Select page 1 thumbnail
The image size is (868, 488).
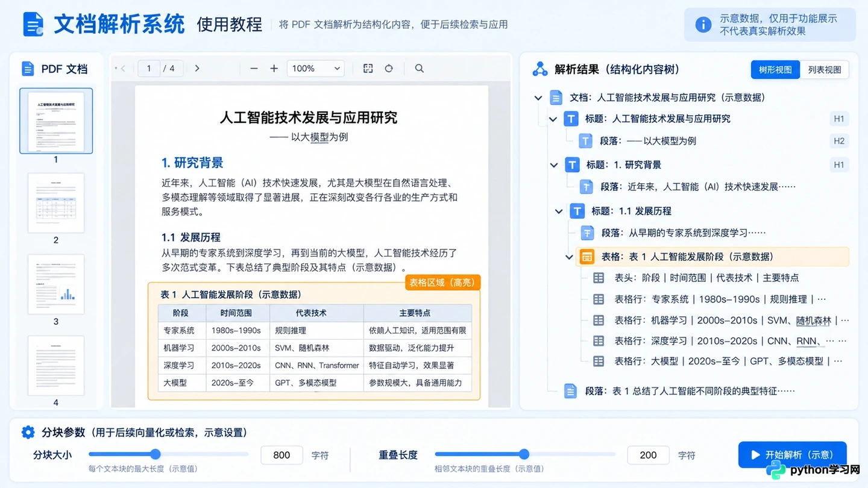56,121
